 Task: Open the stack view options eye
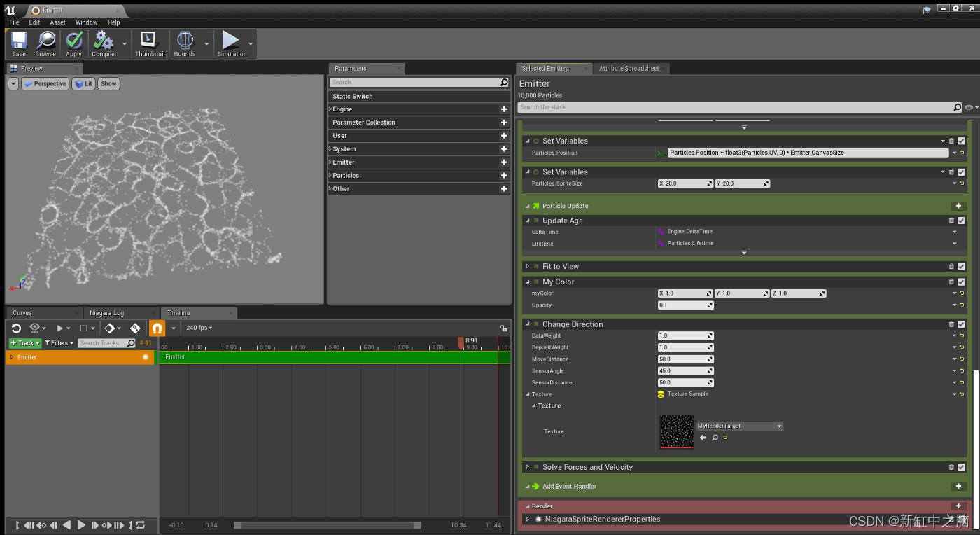[969, 107]
